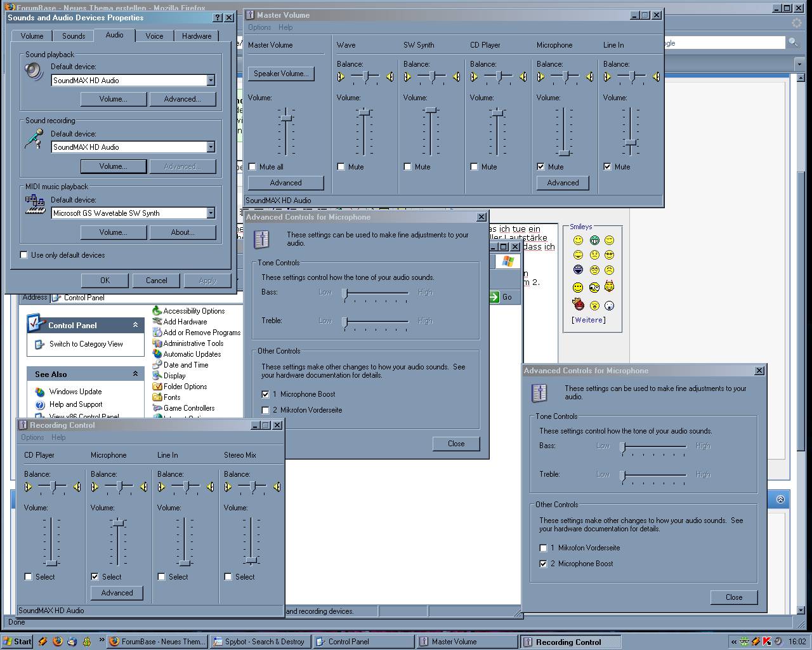Click Master Volume vertical slider
The width and height of the screenshot is (812, 650).
coord(286,118)
